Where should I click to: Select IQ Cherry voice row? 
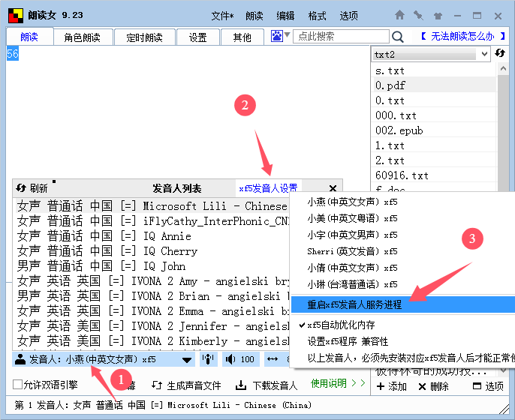[x=152, y=251]
